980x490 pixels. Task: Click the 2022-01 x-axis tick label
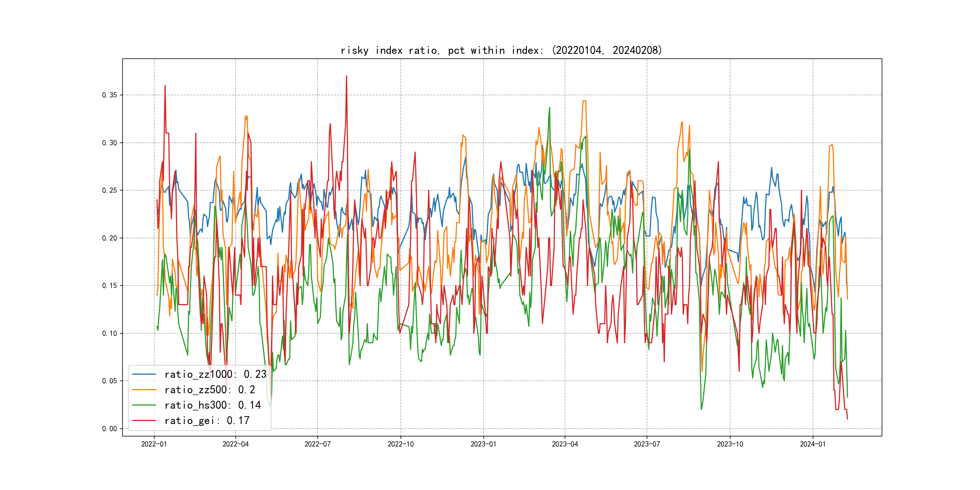click(x=154, y=444)
